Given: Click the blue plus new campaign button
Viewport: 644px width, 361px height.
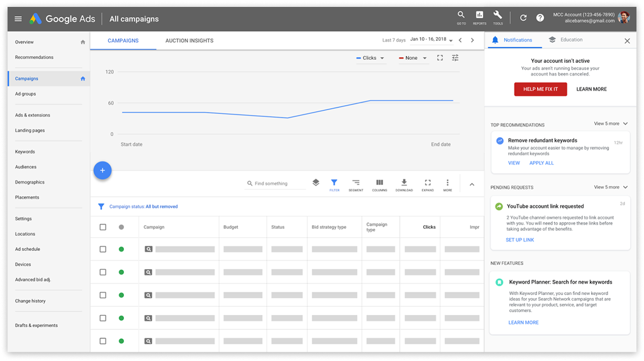Looking at the screenshot, I should pos(103,170).
